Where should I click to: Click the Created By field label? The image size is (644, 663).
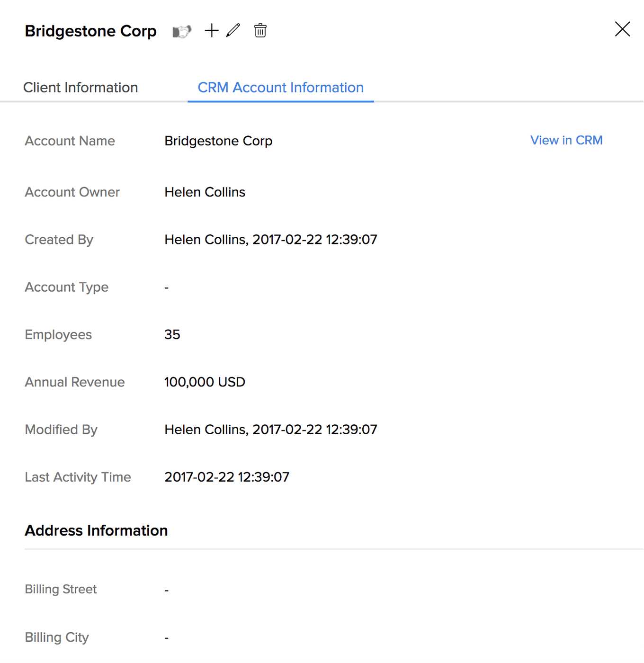tap(59, 240)
